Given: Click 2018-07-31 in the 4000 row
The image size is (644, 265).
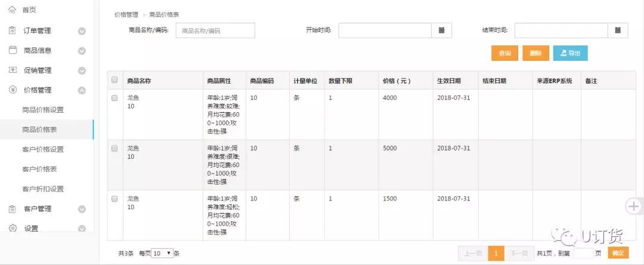Looking at the screenshot, I should [x=453, y=98].
